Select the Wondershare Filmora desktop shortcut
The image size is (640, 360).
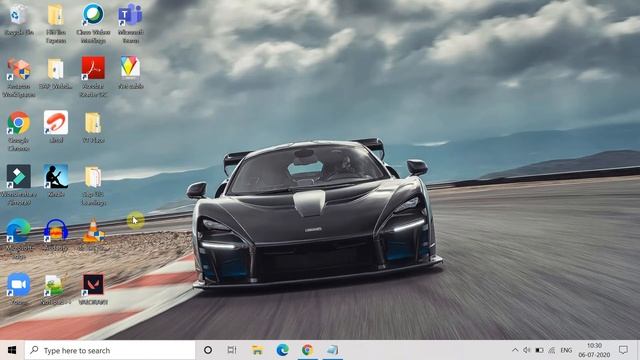18,184
